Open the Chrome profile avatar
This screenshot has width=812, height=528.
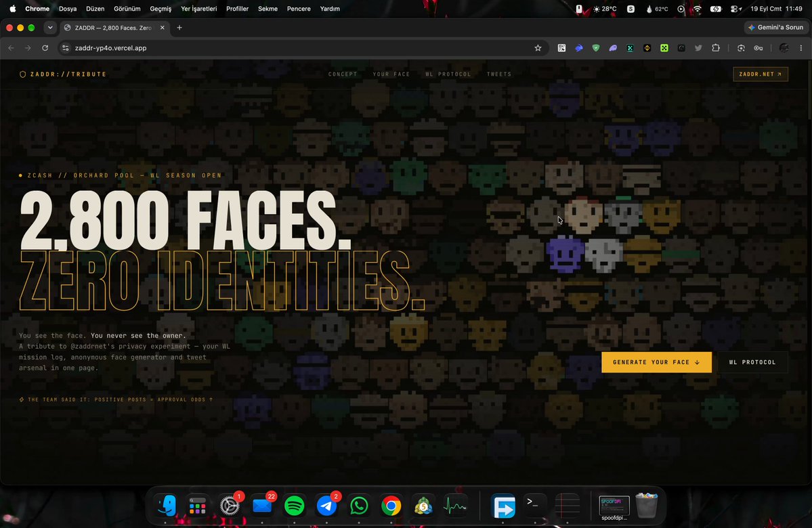pyautogui.click(x=784, y=48)
